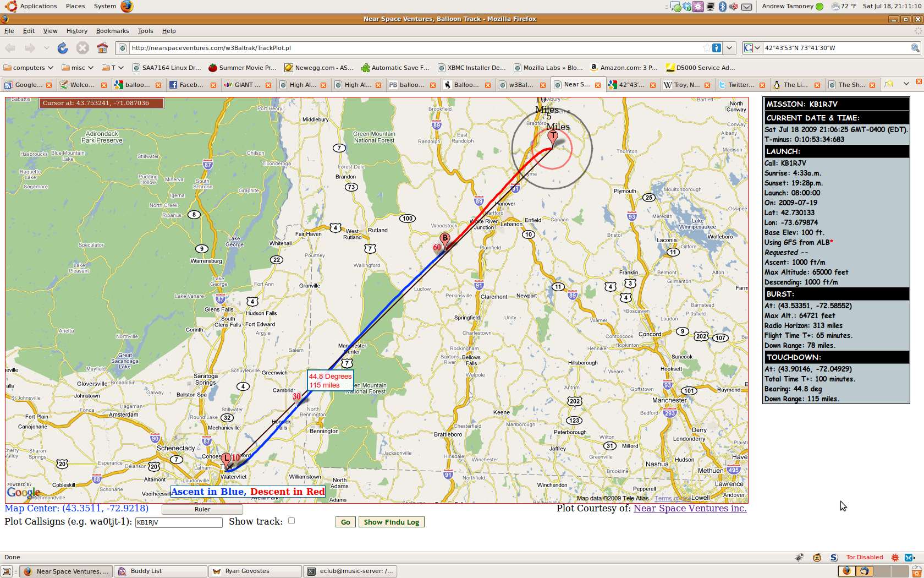
Task: Switch to eclub@music-server terminal taskbar window
Action: click(x=350, y=571)
